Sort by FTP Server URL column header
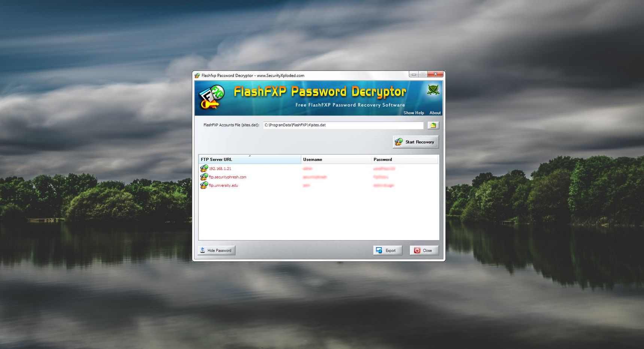This screenshot has height=349, width=644. 250,159
